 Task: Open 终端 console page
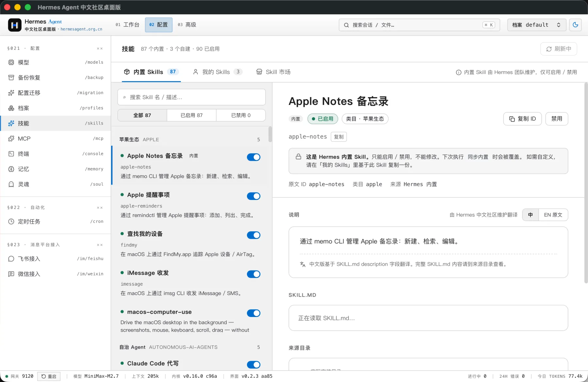pyautogui.click(x=56, y=154)
